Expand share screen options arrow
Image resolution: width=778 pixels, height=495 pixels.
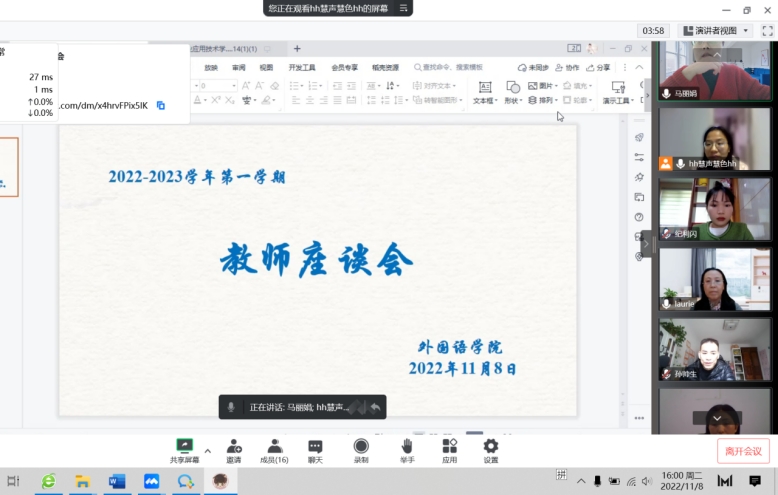tap(207, 451)
